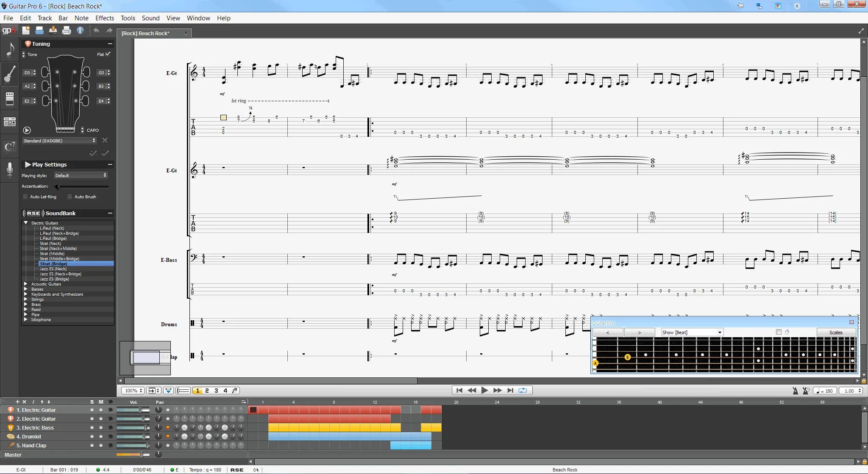
Task: Open the Playing style dropdown
Action: pos(81,175)
